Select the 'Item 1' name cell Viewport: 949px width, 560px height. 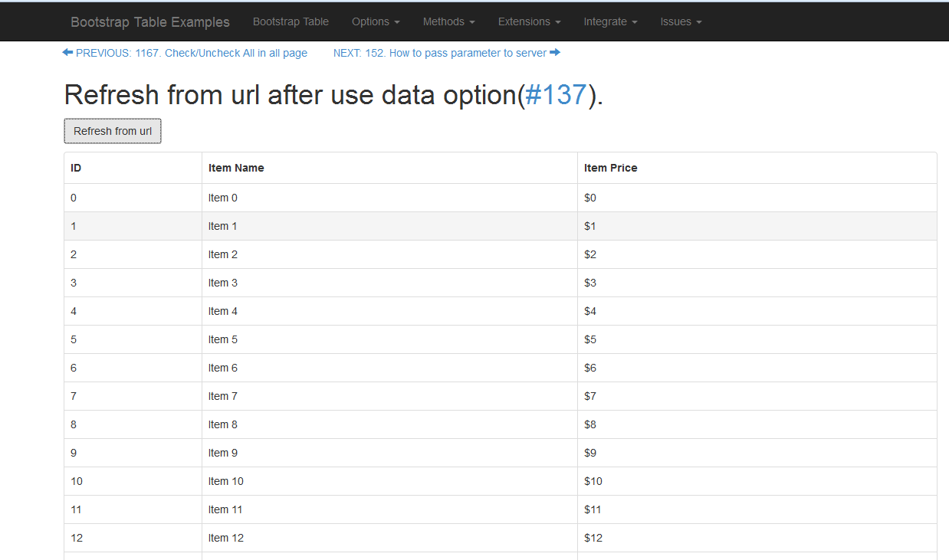pyautogui.click(x=390, y=226)
